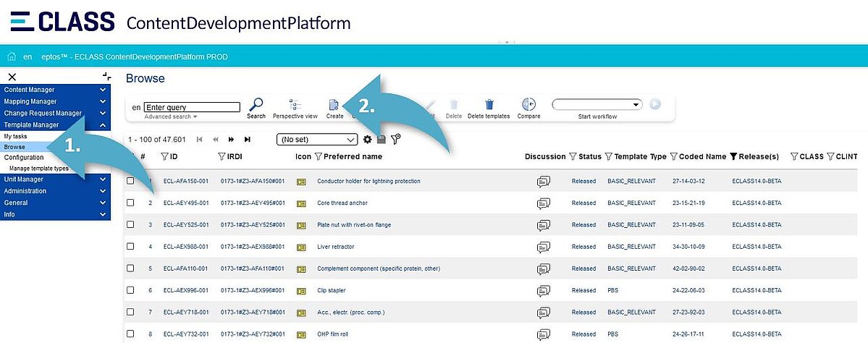Click the home icon in teal bar
868x343 pixels.
click(x=11, y=56)
